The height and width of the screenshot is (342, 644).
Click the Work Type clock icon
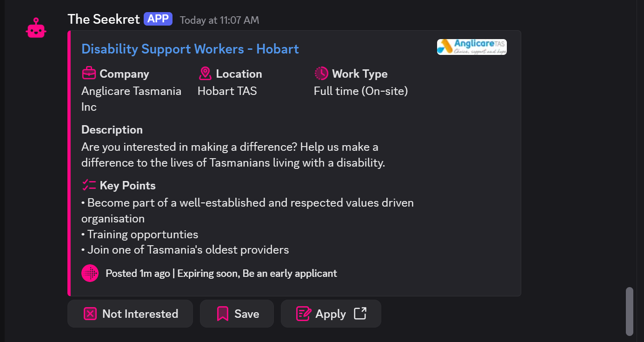321,74
